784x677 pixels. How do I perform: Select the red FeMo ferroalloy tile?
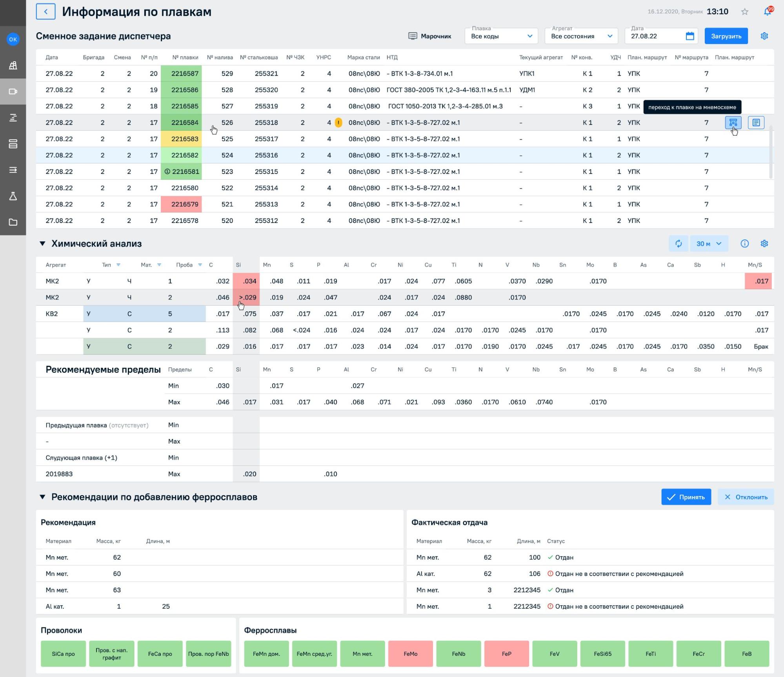(410, 654)
